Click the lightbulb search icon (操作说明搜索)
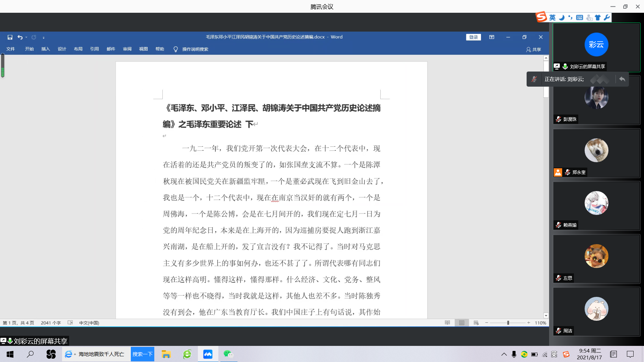The width and height of the screenshot is (644, 362). coord(175,49)
